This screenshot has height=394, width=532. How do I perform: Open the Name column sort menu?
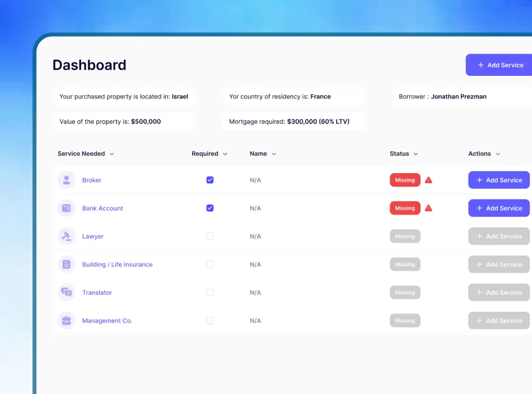[274, 154]
